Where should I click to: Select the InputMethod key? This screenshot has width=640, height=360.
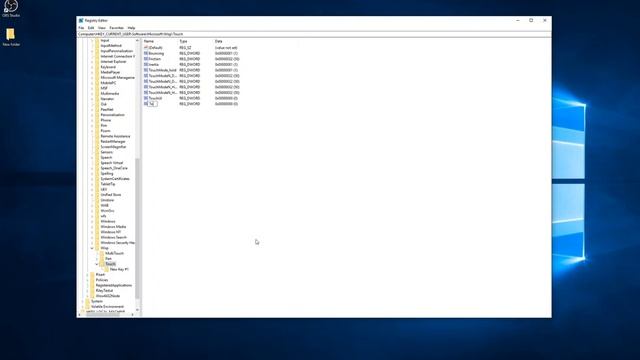point(111,46)
